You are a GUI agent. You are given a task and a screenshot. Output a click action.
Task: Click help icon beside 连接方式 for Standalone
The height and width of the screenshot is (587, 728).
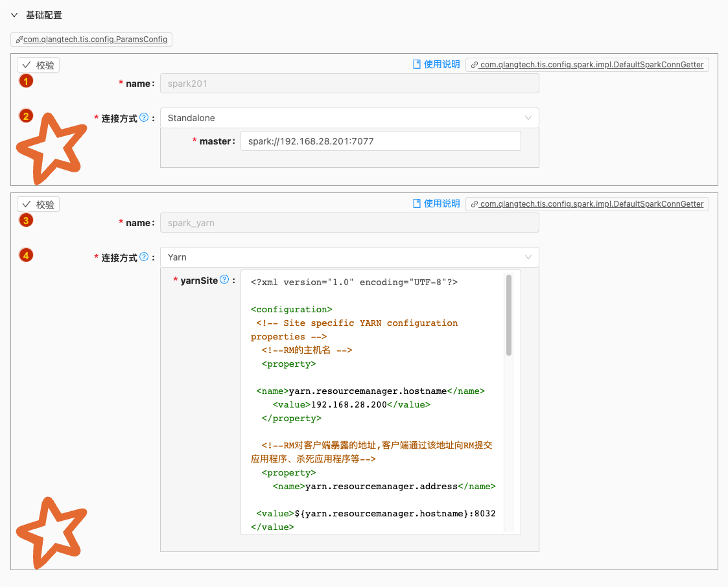144,117
